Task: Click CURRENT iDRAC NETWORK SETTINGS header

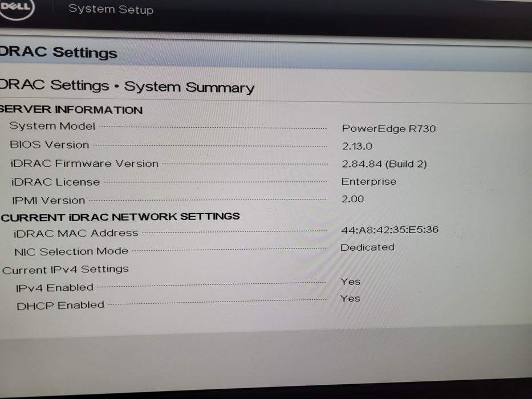Action: point(120,217)
